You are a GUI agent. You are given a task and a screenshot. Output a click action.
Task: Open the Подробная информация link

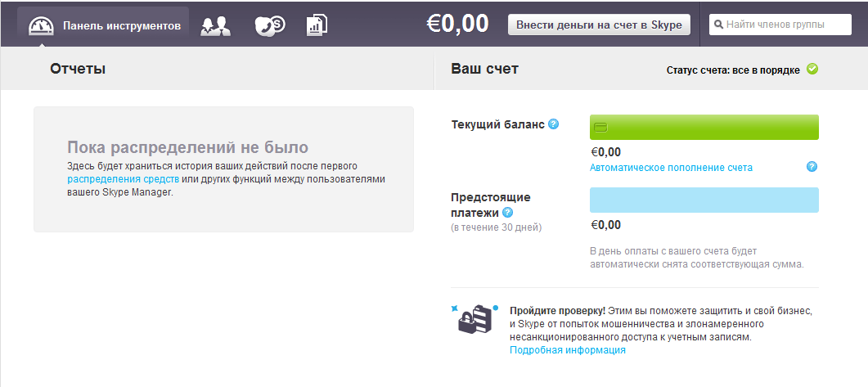tap(568, 350)
